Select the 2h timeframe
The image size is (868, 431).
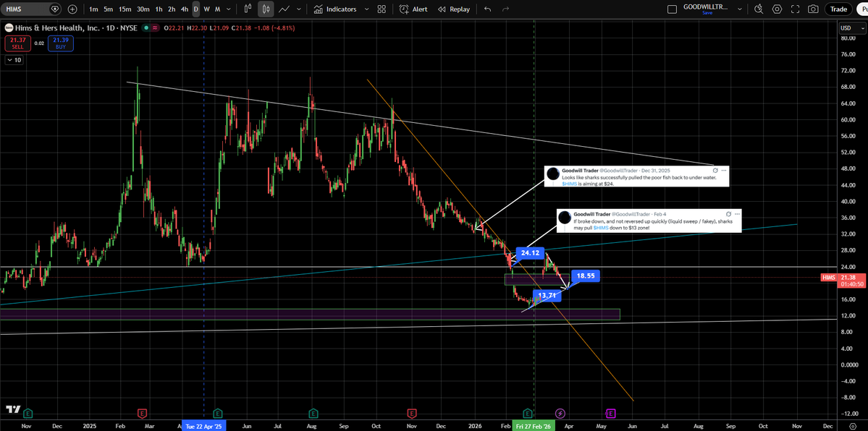[172, 9]
